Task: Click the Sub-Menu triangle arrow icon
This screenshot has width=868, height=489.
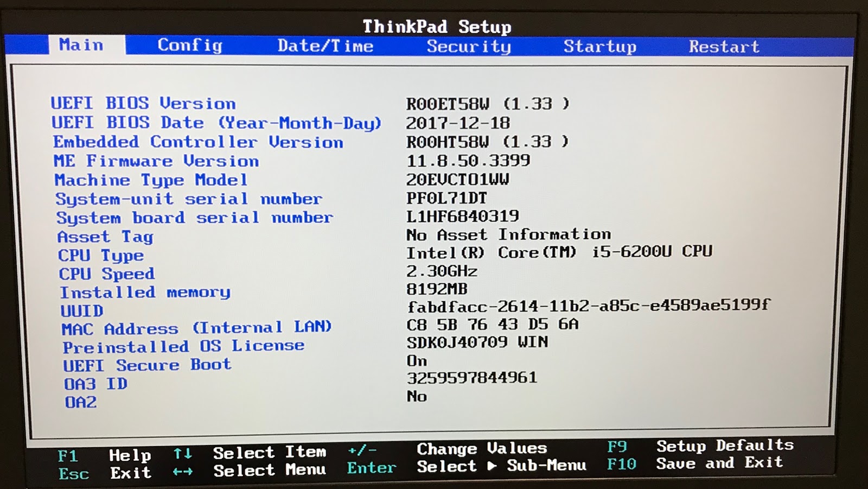Action: 492,466
